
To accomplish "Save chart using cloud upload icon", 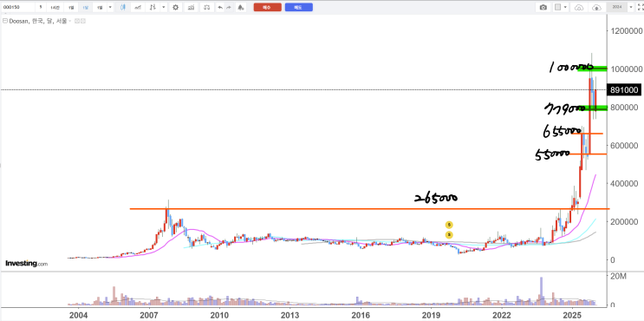I will 596,8.
